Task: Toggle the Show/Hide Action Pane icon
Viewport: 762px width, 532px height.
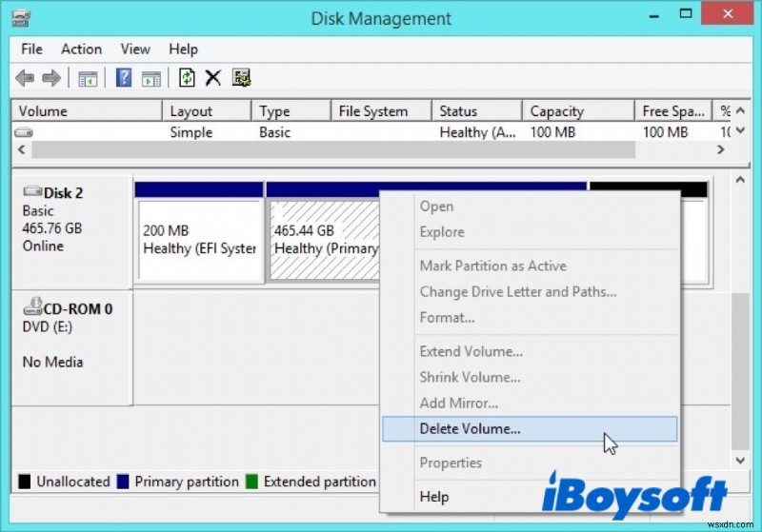Action: 151,79
